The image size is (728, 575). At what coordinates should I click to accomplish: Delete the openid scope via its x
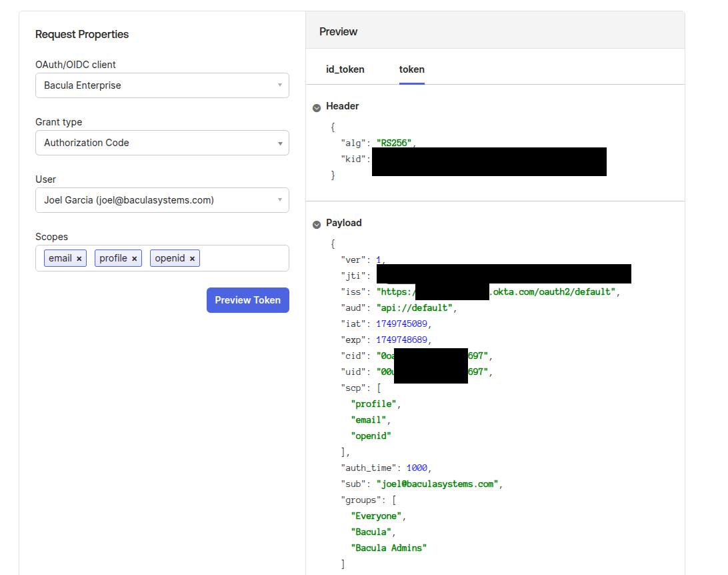coord(192,259)
